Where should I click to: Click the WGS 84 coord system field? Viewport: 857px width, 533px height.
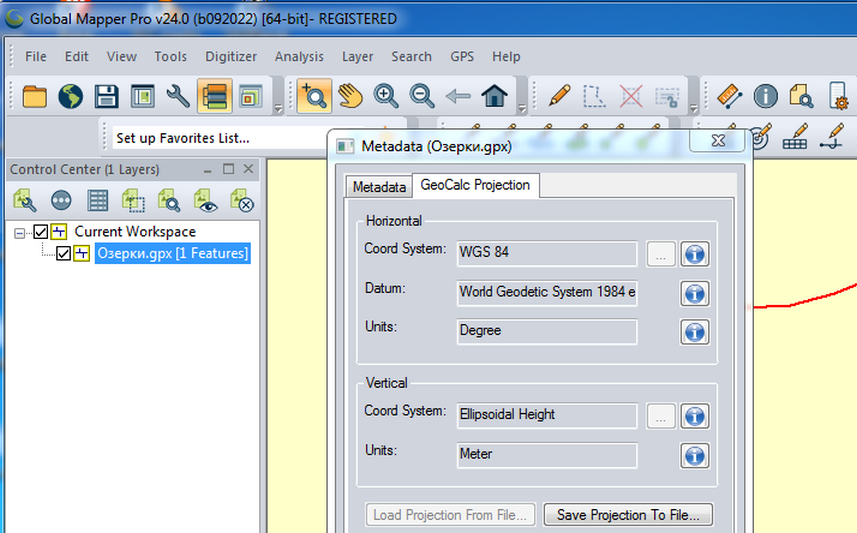pyautogui.click(x=547, y=254)
